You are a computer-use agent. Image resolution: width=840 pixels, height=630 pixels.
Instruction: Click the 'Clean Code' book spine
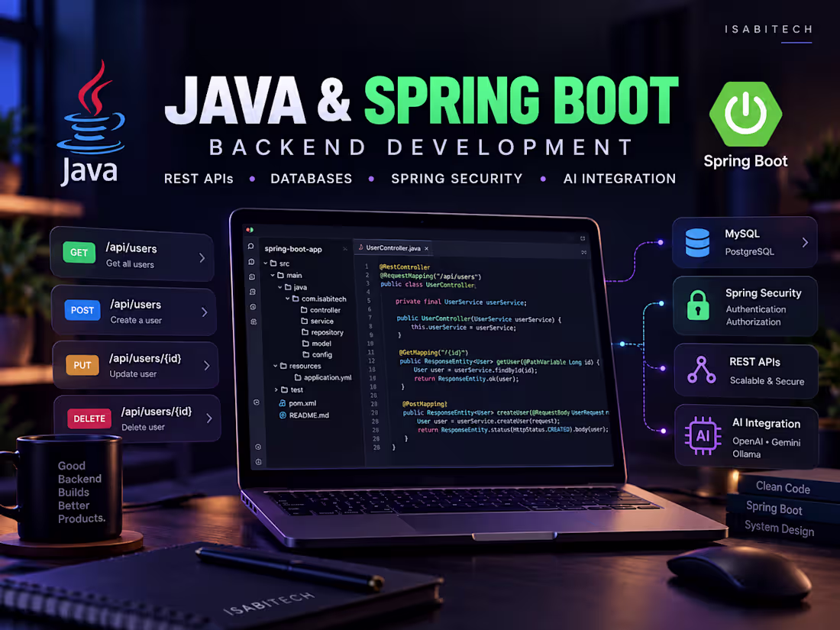(783, 487)
